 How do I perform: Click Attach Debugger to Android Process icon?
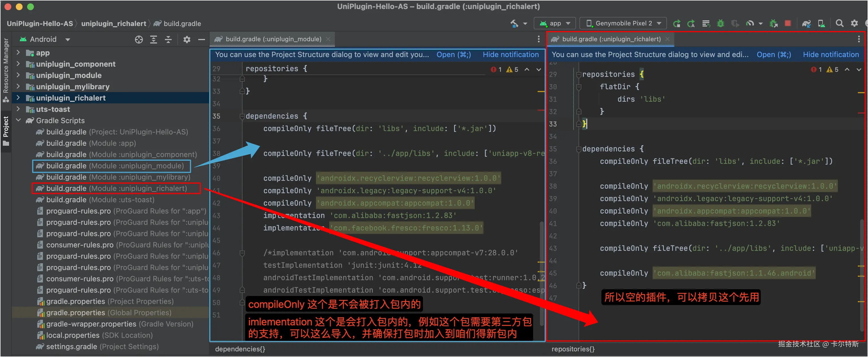click(773, 23)
